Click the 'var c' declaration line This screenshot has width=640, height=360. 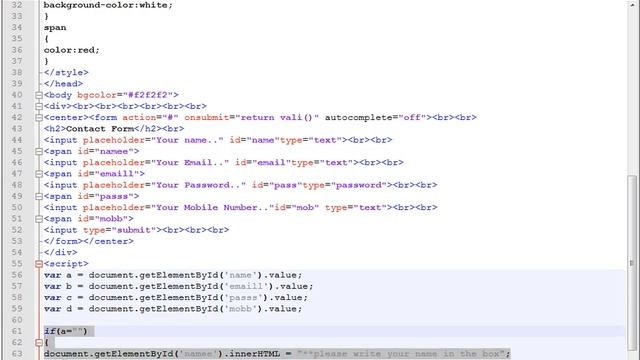[x=176, y=298]
